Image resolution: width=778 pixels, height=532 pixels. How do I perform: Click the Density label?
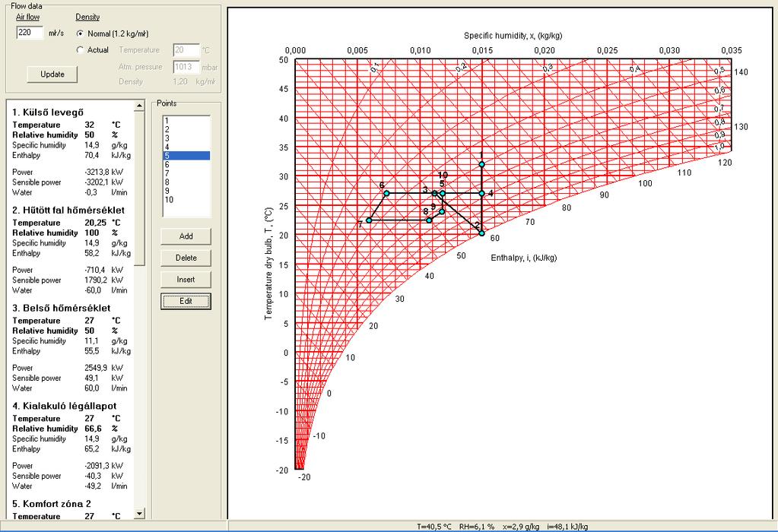[87, 17]
